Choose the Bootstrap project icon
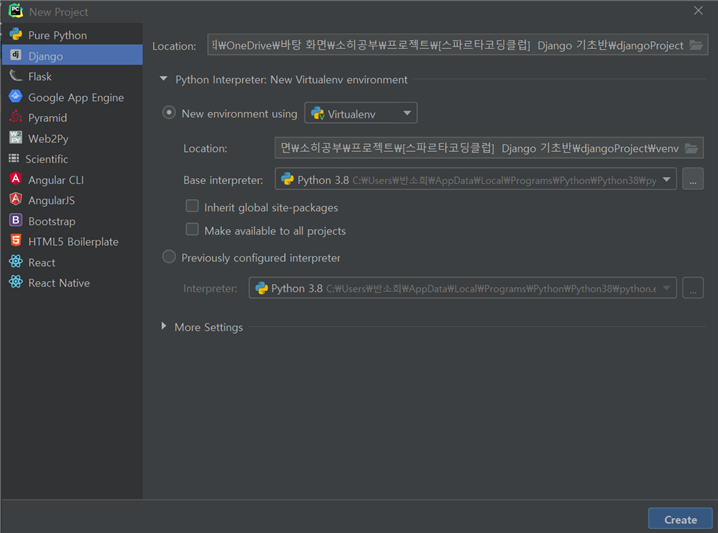The width and height of the screenshot is (718, 533). [x=16, y=220]
